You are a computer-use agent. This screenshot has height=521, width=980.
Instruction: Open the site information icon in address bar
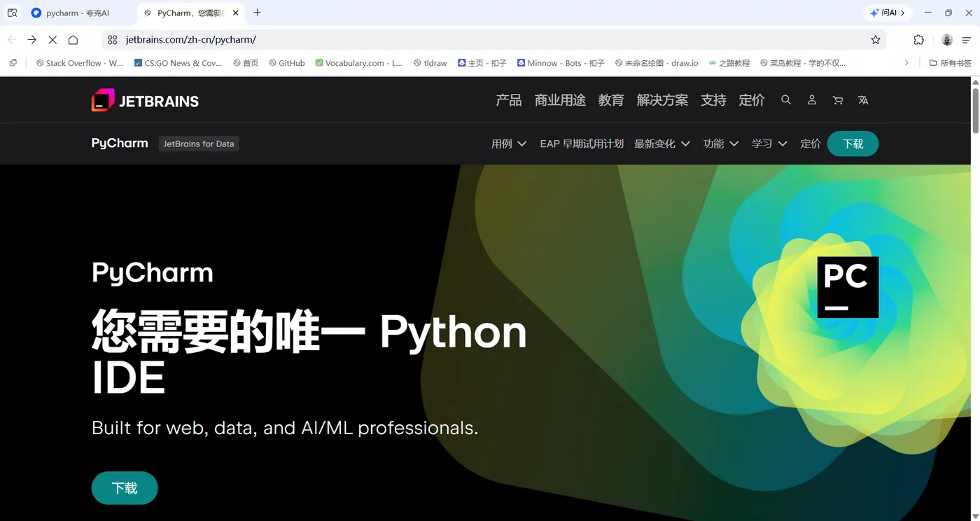112,40
